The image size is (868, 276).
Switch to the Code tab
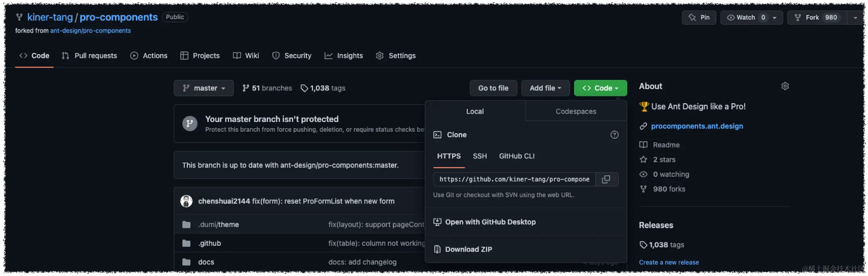coord(34,56)
